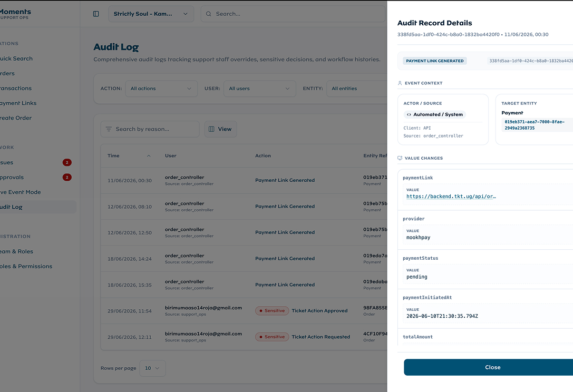Click the pending payment status value
Screen dimensions: 573x392
(x=417, y=277)
